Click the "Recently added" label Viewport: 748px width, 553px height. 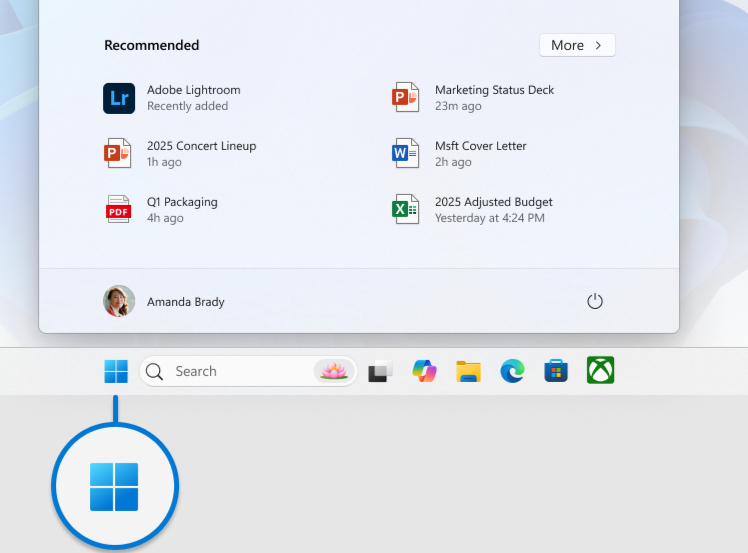click(187, 106)
